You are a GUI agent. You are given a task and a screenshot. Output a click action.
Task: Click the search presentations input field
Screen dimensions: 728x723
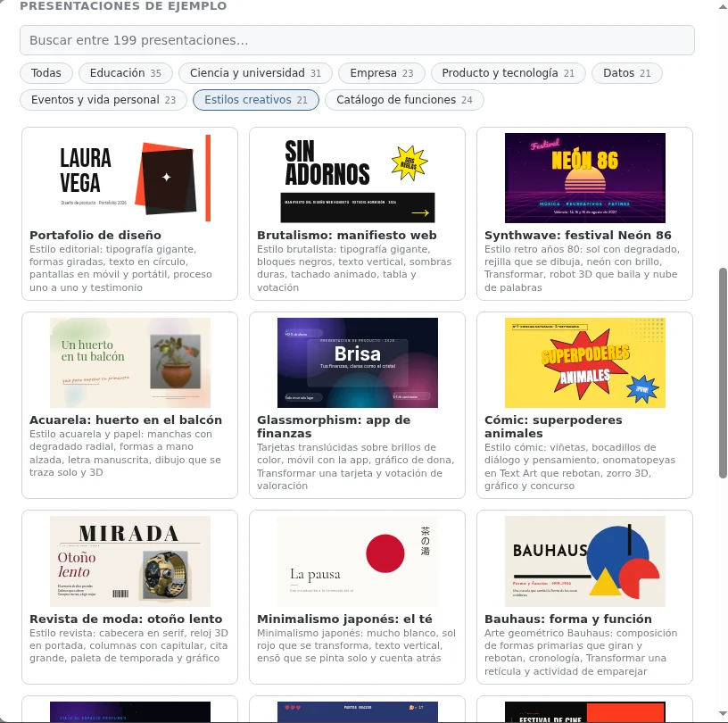click(x=357, y=40)
